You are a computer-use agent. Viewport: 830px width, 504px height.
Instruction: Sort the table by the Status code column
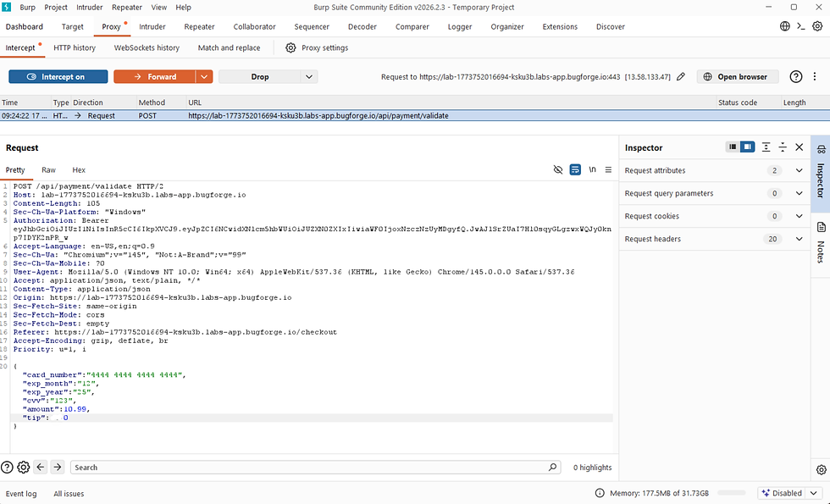click(x=749, y=102)
